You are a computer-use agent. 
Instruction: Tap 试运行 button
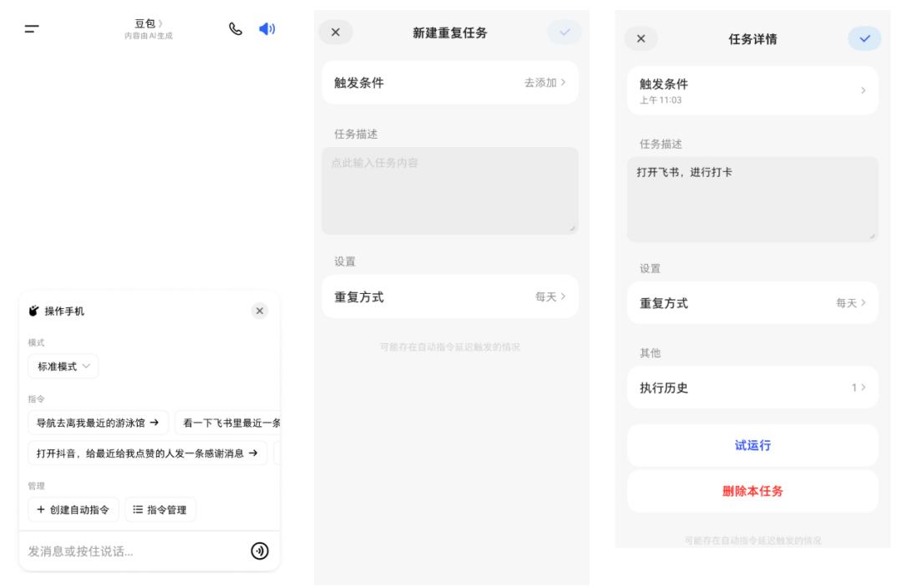[x=753, y=445]
